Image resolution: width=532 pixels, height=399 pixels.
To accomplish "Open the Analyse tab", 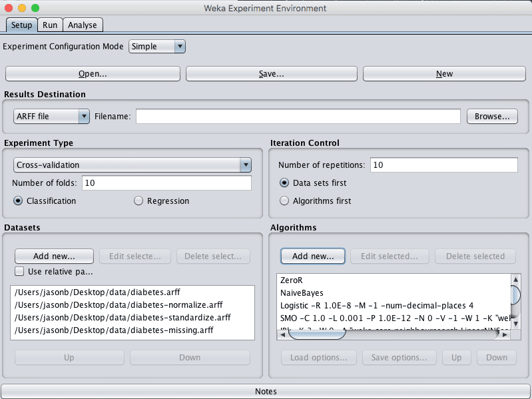I will click(83, 25).
